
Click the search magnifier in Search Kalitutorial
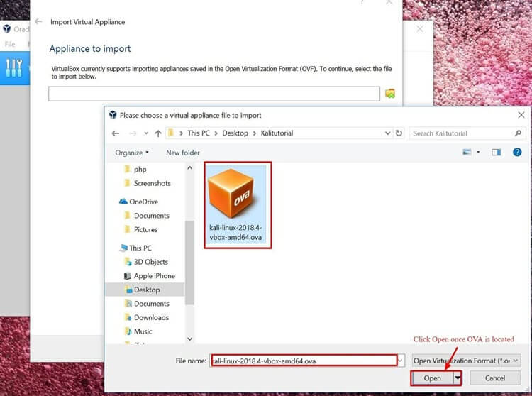(518, 133)
